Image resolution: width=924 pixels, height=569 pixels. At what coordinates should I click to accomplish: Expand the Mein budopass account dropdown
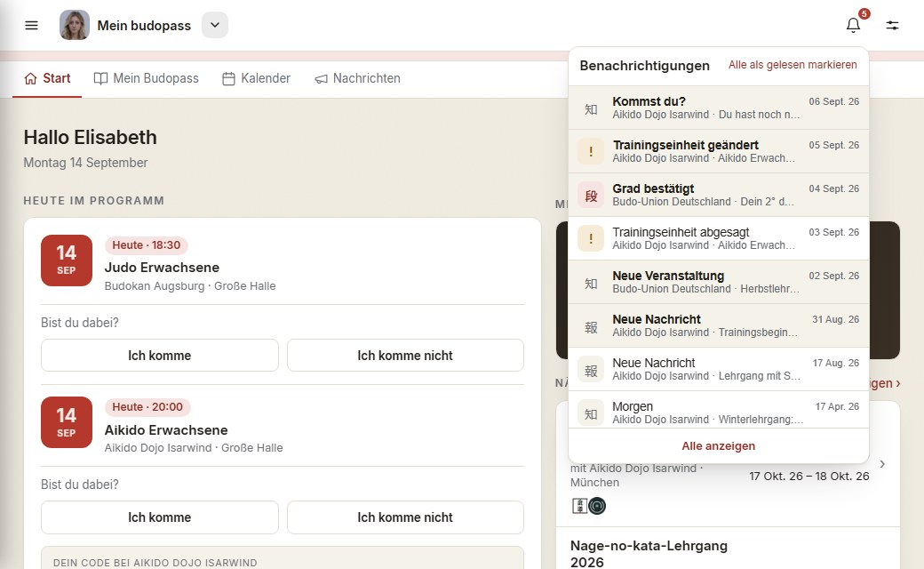(x=215, y=26)
